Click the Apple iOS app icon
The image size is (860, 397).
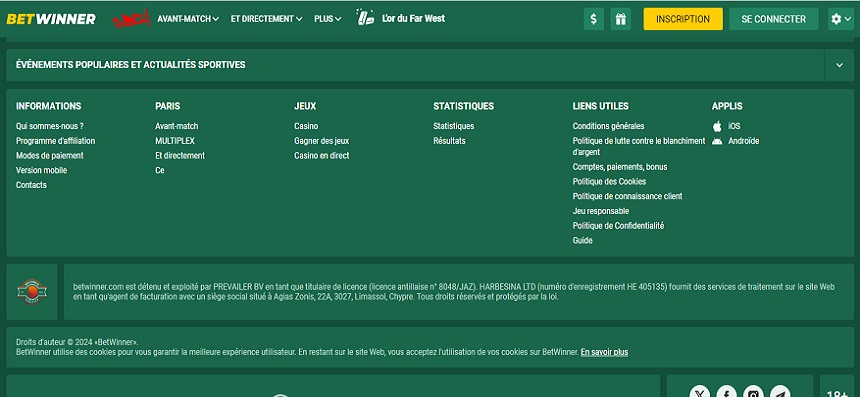coord(717,126)
